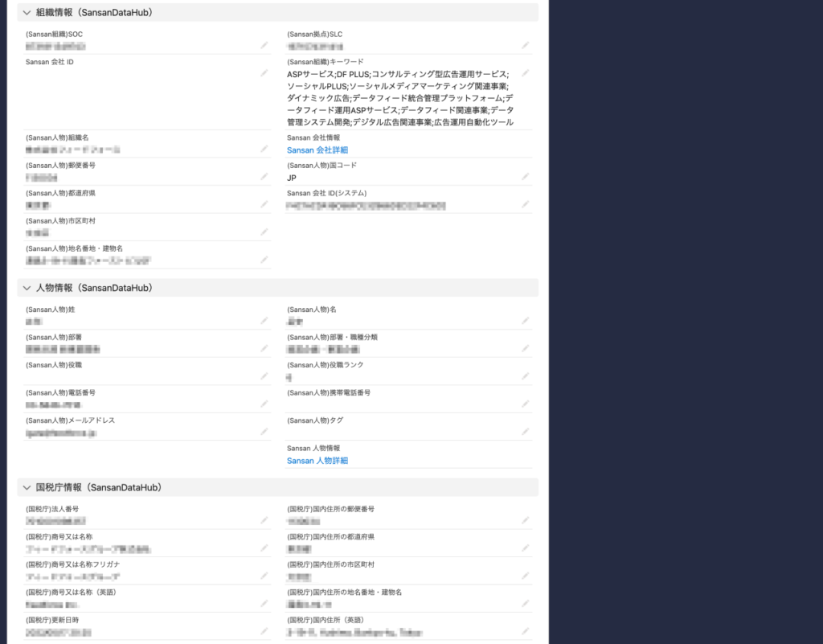
Task: Edit the (国税庁)商号又は名称フリガナ field
Action: coord(264,576)
